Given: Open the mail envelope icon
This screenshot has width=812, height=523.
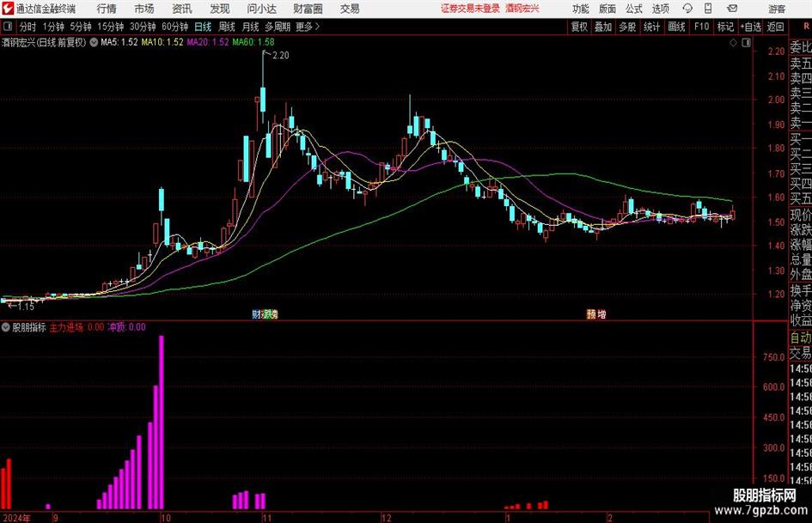Looking at the screenshot, I should 732,9.
